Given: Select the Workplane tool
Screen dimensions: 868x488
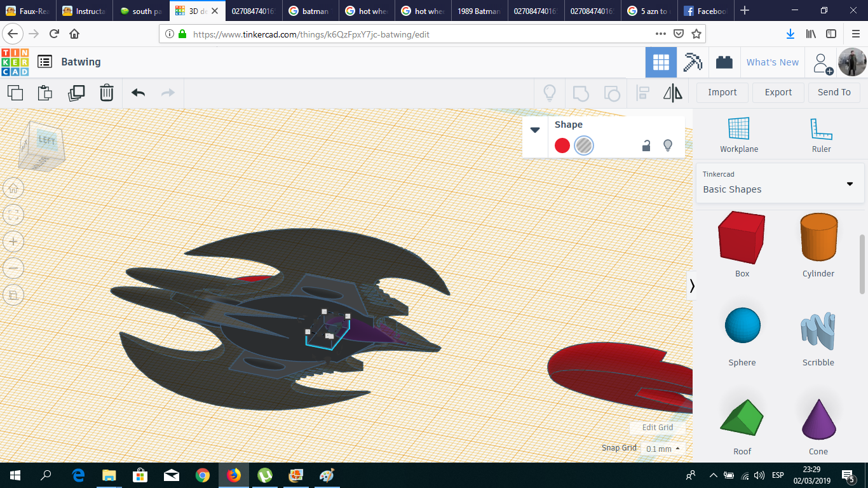Looking at the screenshot, I should 739,135.
